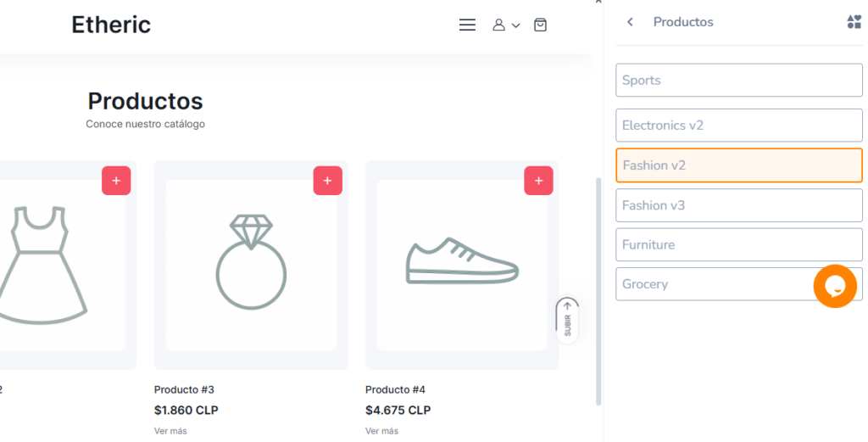868x442 pixels.
Task: Open the shopping bag cart
Action: pyautogui.click(x=540, y=25)
